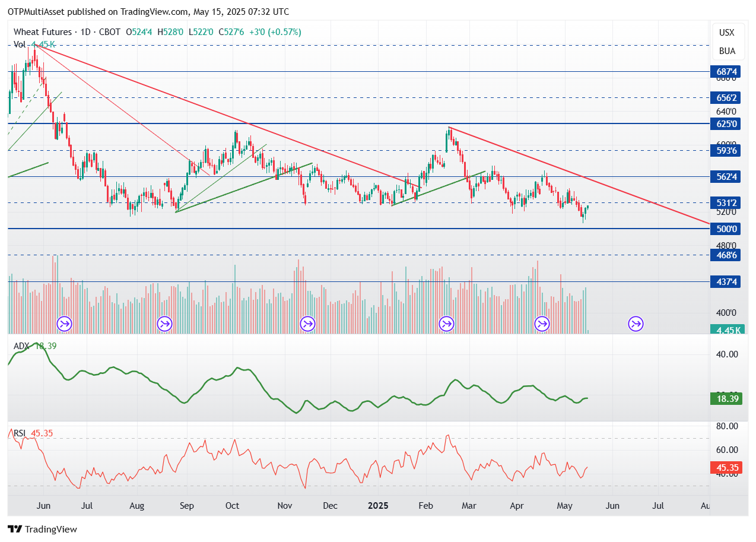Click the 4.45K volume value label
Screen dimensions: 756x542
[x=726, y=330]
